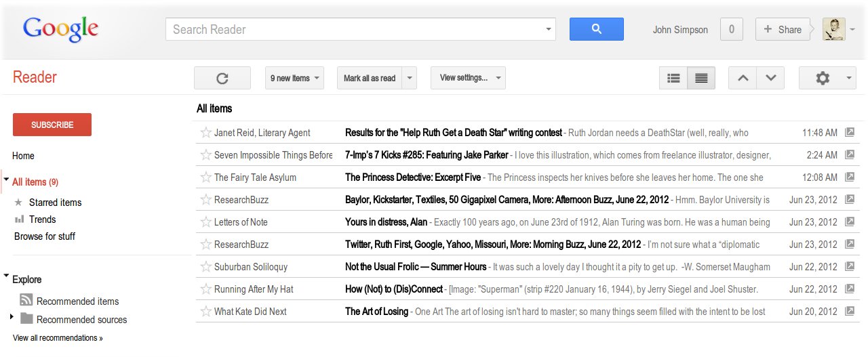Open Letters of Note external link icon
Viewport: 868px width, 357px height.
click(x=850, y=222)
